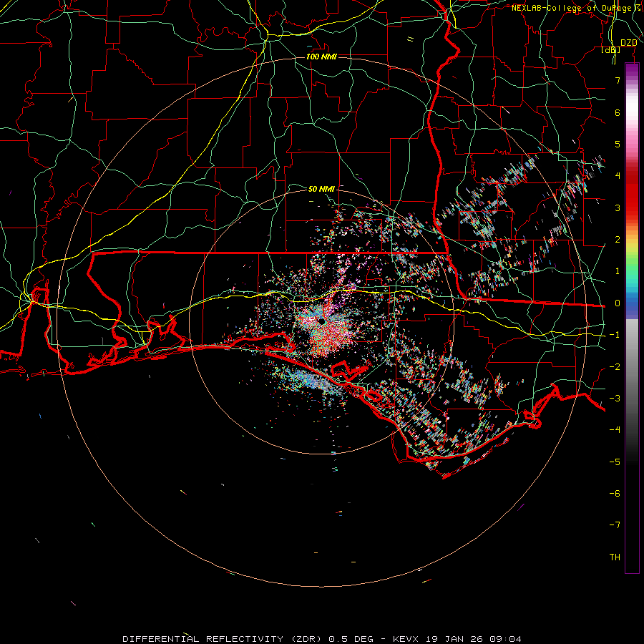Click the "NEXLAB-College of DuPage" credit text

(x=571, y=8)
